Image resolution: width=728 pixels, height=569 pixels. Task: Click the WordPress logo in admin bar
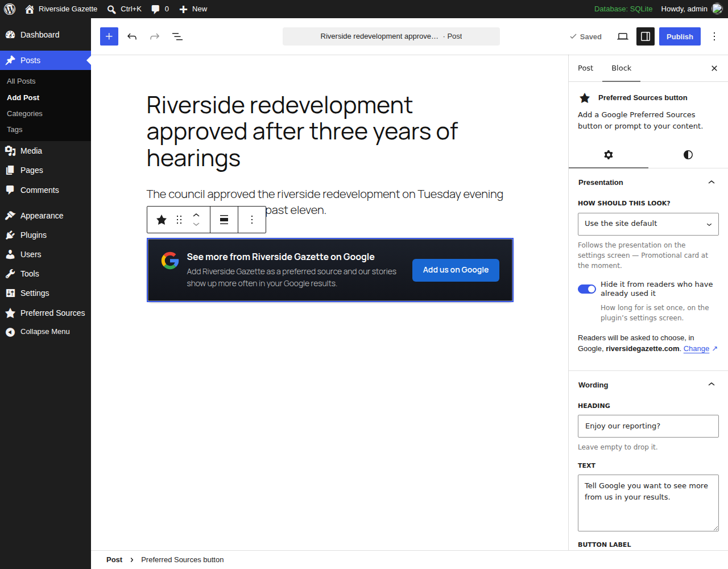pos(10,9)
